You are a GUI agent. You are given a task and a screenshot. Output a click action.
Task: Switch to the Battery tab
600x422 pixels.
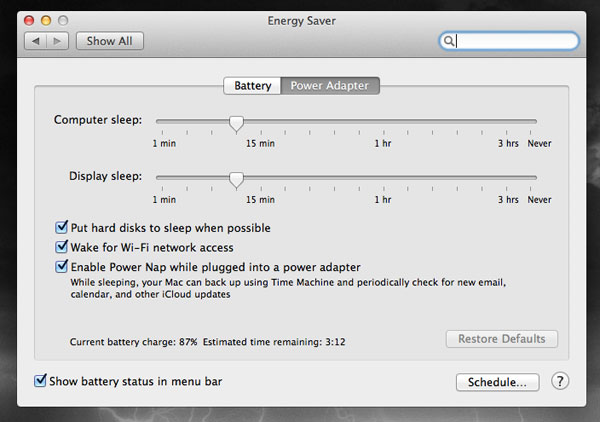coord(252,86)
